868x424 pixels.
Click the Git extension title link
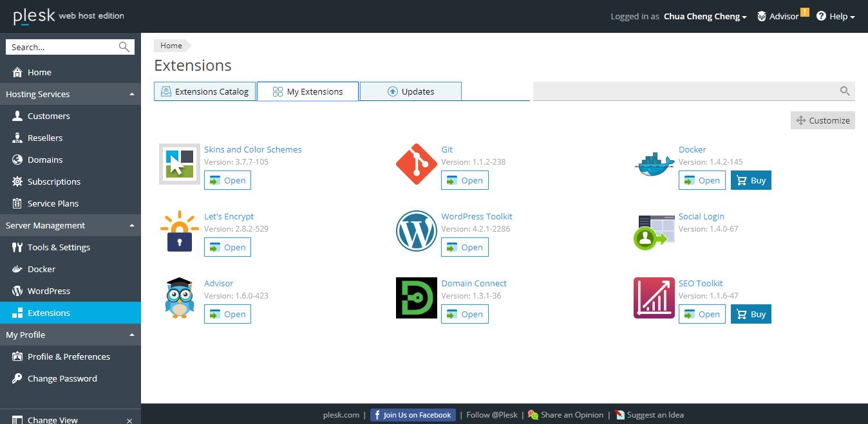[447, 149]
